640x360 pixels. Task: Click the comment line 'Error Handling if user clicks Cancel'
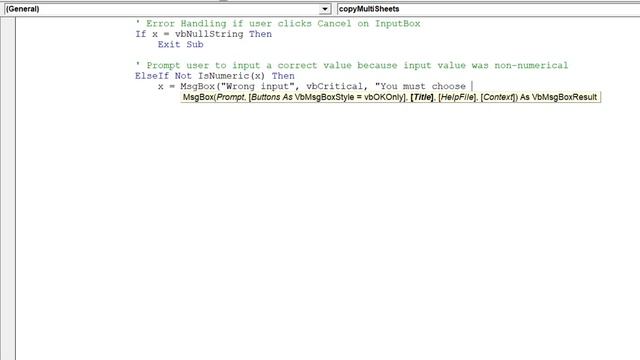278,24
